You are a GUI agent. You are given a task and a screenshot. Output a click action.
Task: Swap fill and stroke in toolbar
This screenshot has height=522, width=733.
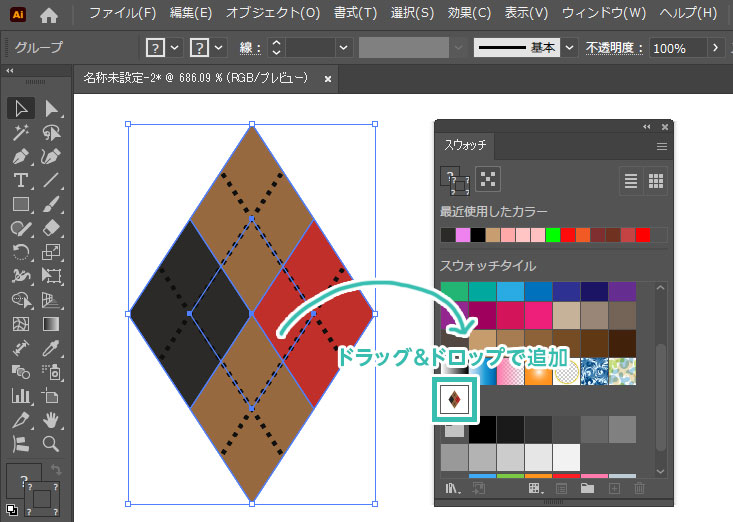[x=52, y=469]
